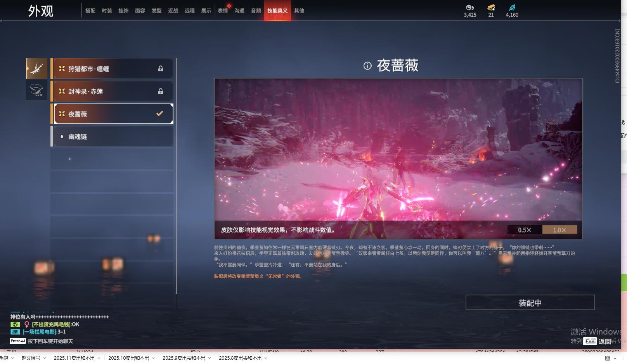
Task: Switch to the 赵文博号 sheet tab
Action: [x=31, y=358]
